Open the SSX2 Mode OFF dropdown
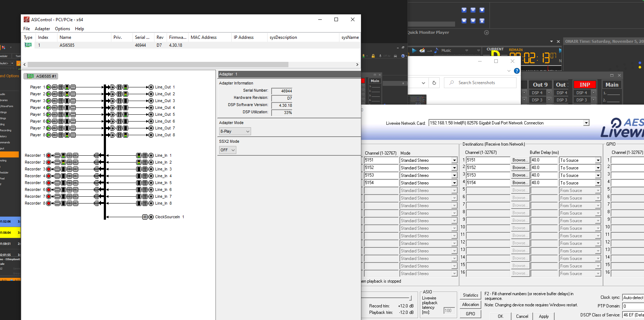644x320 pixels. [x=228, y=150]
